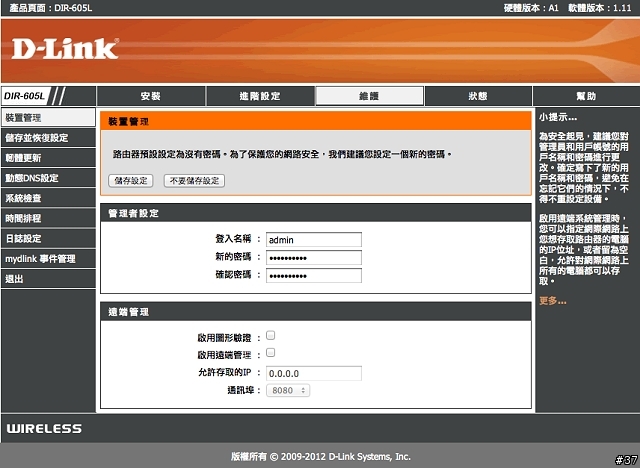
Task: Go to the 幫助 tab
Action: 586,96
